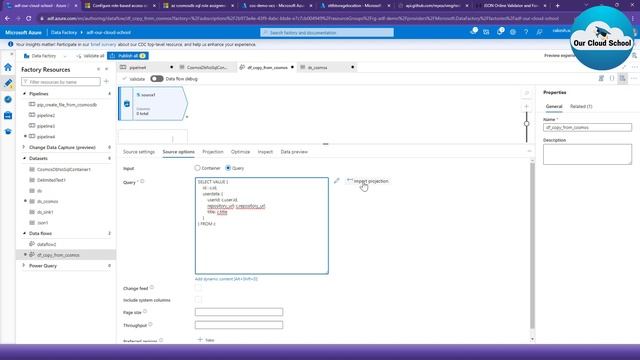This screenshot has height=360, width=640.
Task: Click the add new resource plus icon
Action: pos(107,82)
